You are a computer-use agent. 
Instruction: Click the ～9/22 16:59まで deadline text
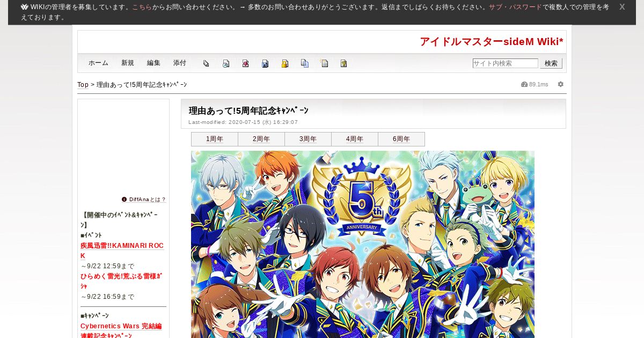coord(107,297)
